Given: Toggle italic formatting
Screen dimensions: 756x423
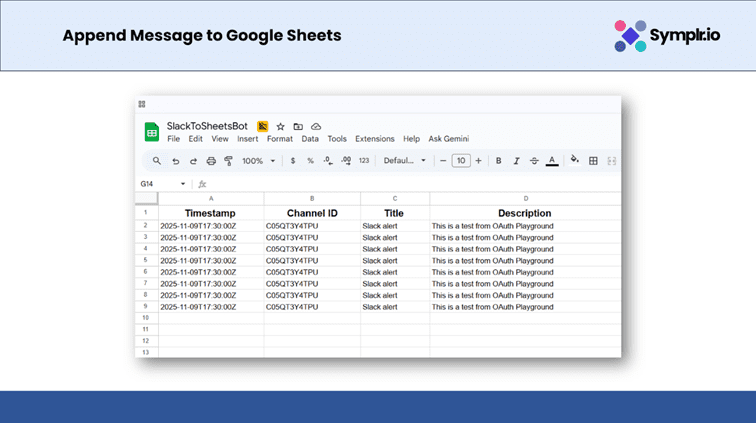Looking at the screenshot, I should click(x=516, y=161).
